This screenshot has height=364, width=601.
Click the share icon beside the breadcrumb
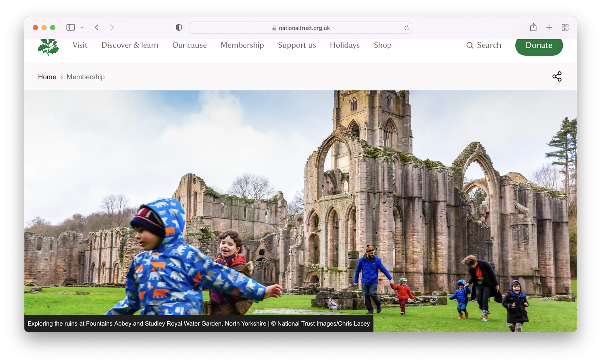point(557,77)
